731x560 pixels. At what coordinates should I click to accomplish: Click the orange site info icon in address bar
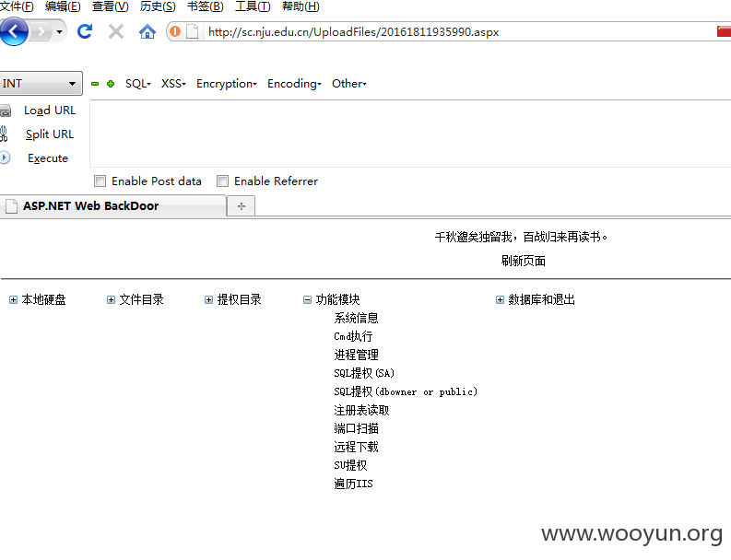175,31
